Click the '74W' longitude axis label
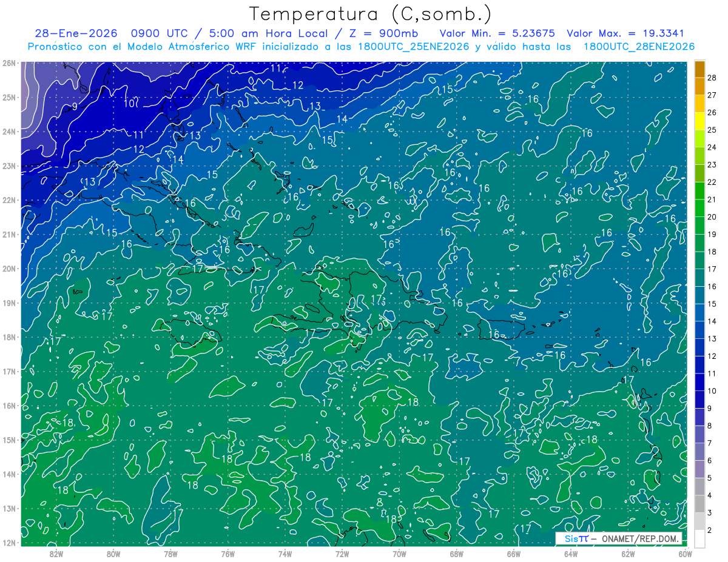728x562 pixels. (285, 554)
